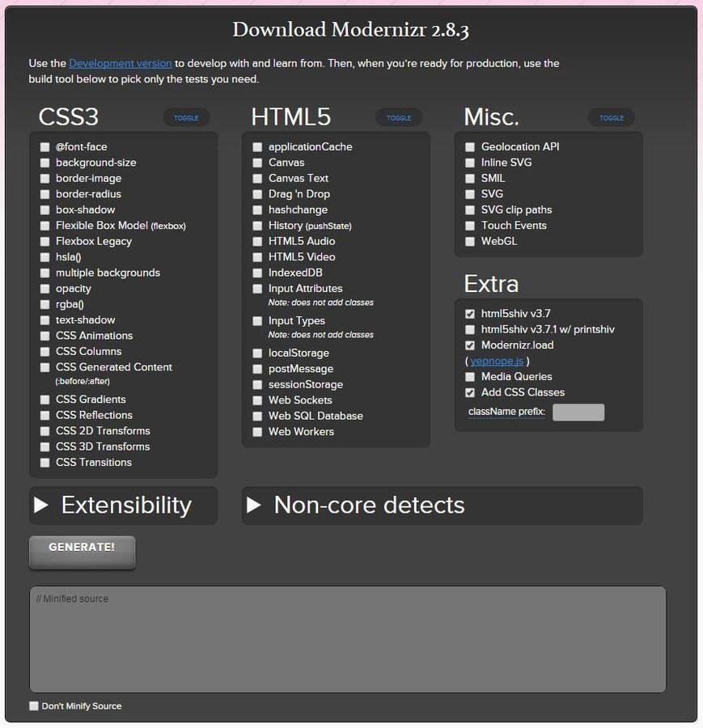Image resolution: width=703 pixels, height=728 pixels.
Task: Check the border-image checkbox
Action: tap(44, 179)
